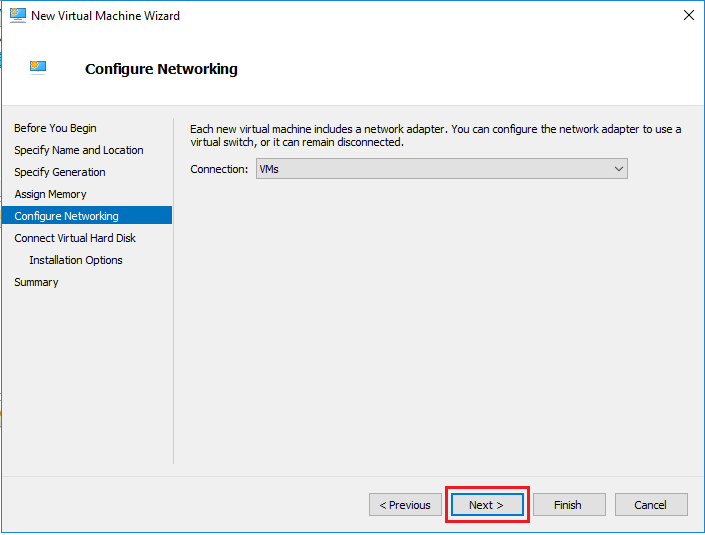Open the Specify Generation step
Viewport: 705px width, 535px height.
click(59, 172)
